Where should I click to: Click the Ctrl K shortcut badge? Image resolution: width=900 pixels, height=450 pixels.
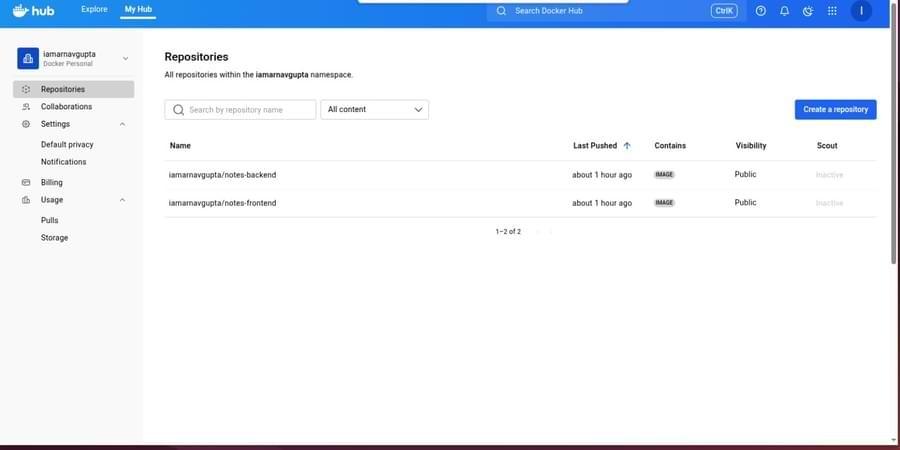tap(724, 11)
